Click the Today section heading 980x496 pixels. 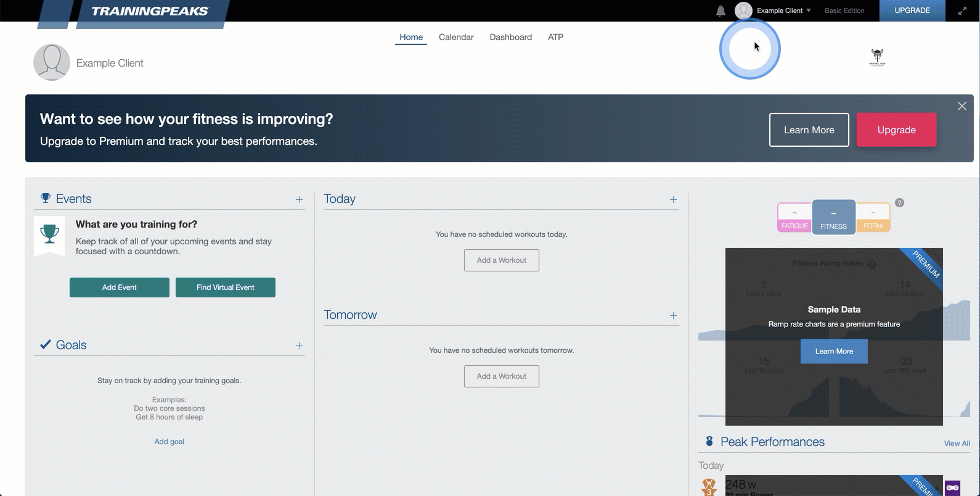(340, 199)
